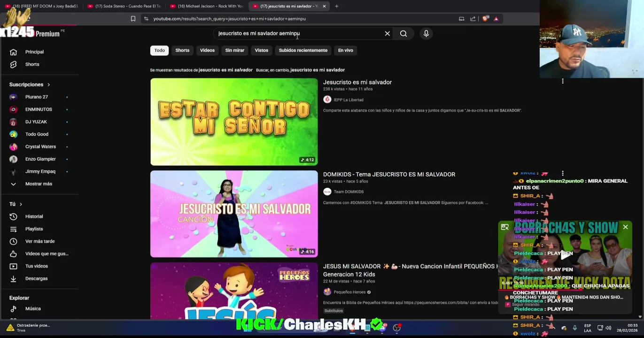Expand Mostrar más subscriptions

[39, 184]
